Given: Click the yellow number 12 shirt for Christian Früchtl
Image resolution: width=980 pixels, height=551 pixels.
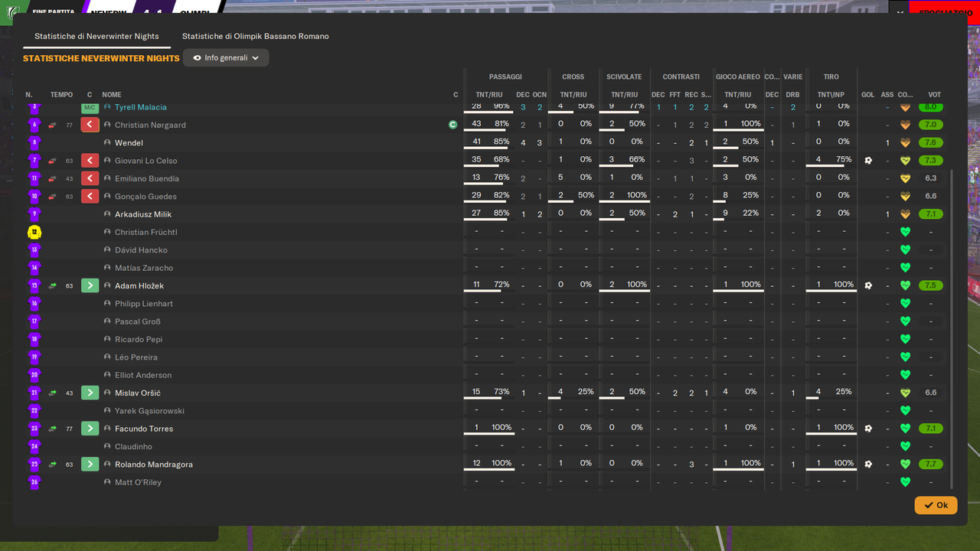Looking at the screenshot, I should click(34, 232).
